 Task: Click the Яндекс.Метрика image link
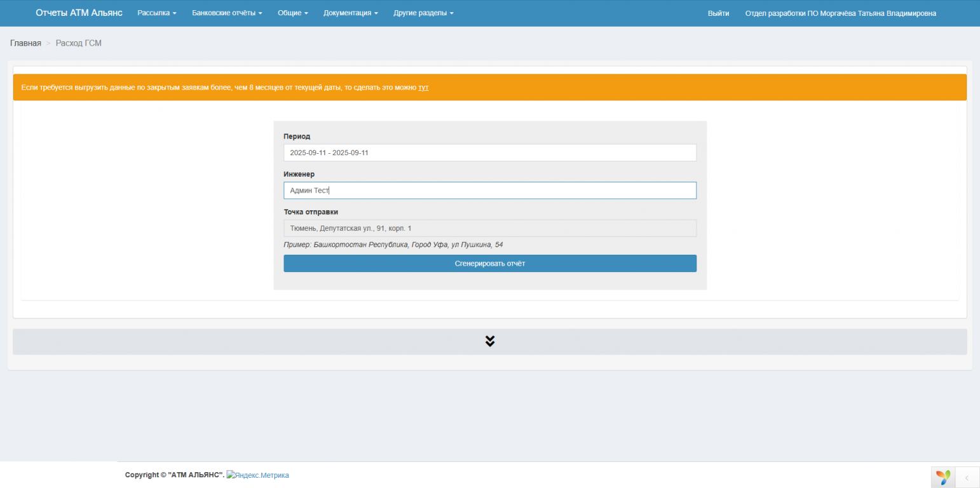pos(257,475)
